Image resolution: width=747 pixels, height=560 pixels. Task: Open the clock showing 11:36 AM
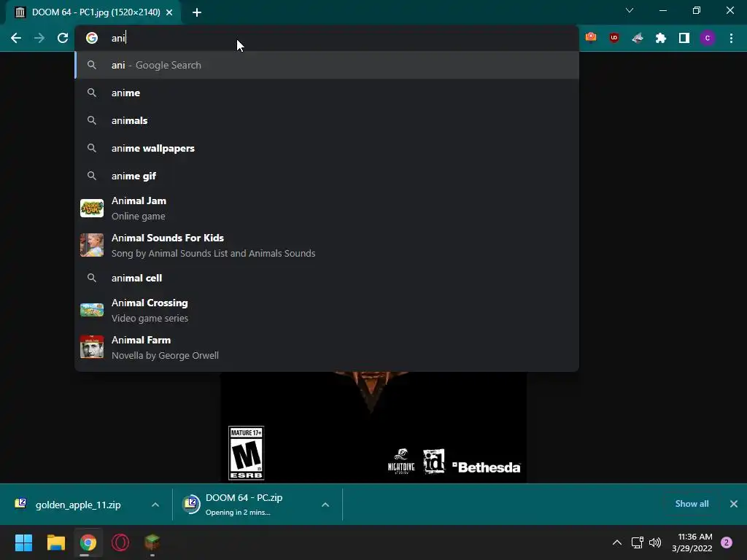coord(692,542)
